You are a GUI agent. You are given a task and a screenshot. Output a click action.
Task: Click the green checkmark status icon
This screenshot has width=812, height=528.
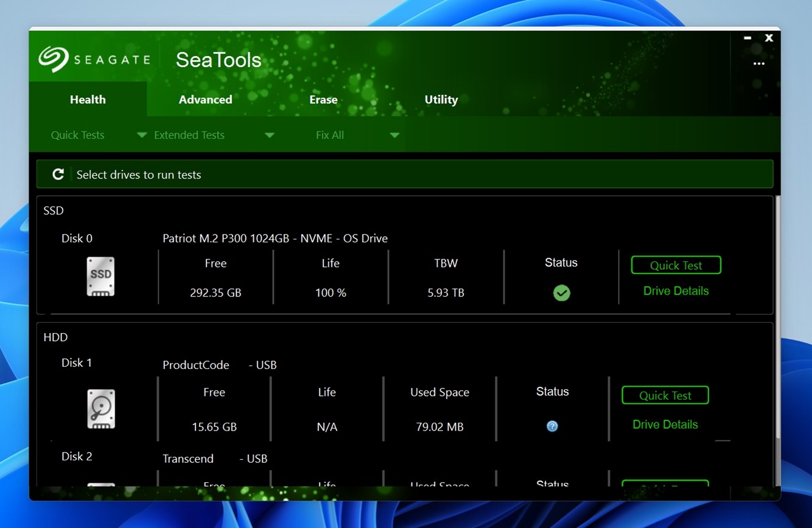click(x=561, y=293)
